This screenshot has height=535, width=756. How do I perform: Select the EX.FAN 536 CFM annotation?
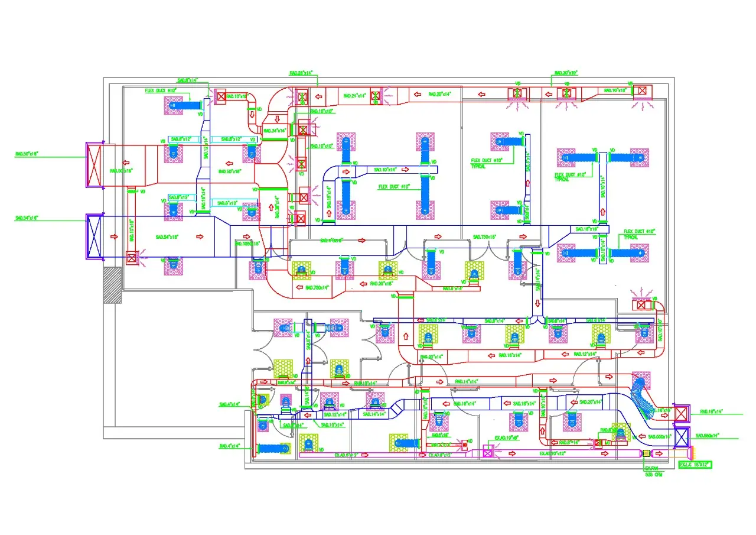pos(653,471)
